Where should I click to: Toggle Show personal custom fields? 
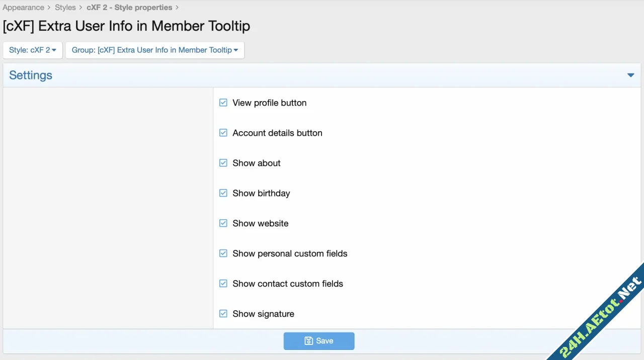click(223, 253)
